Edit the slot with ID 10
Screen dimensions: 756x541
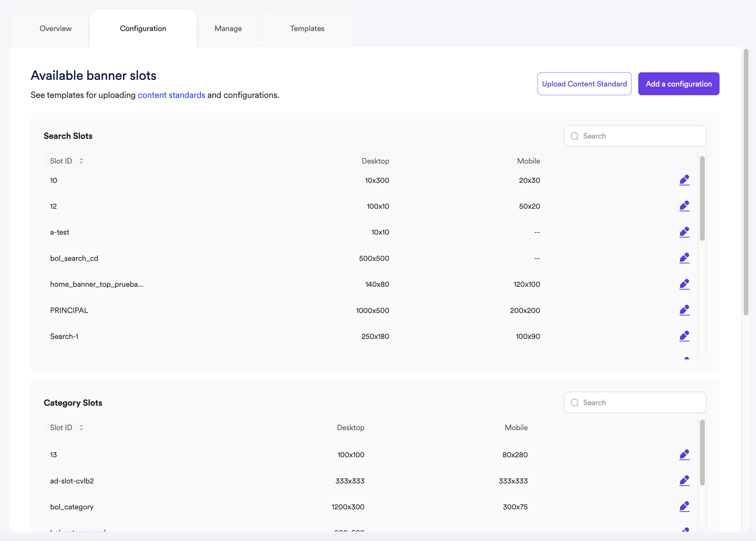click(x=684, y=180)
